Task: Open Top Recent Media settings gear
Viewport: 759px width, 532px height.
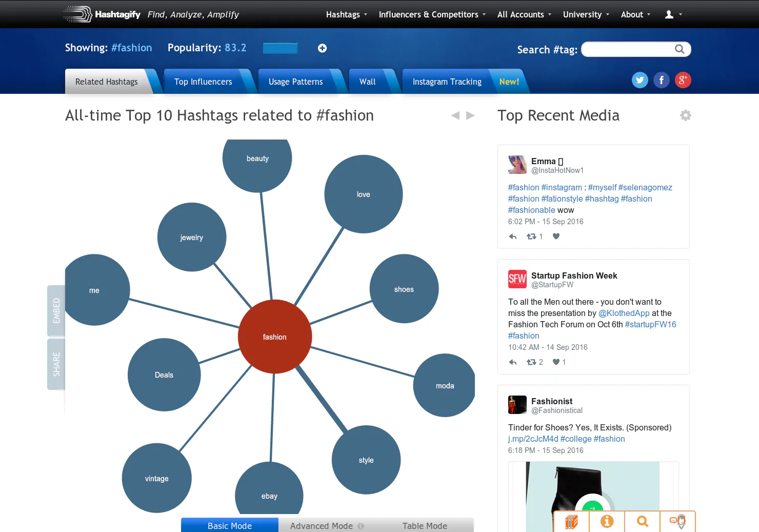Action: (685, 115)
